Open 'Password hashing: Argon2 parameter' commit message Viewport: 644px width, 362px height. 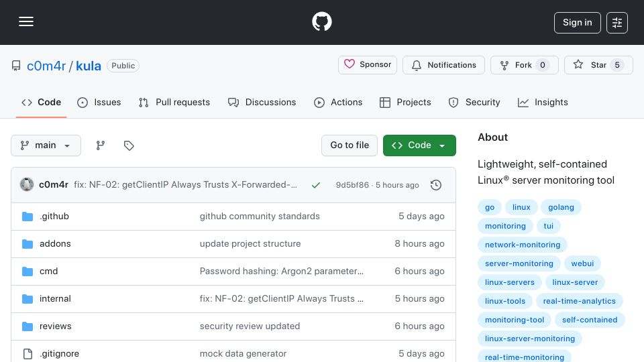(x=281, y=271)
